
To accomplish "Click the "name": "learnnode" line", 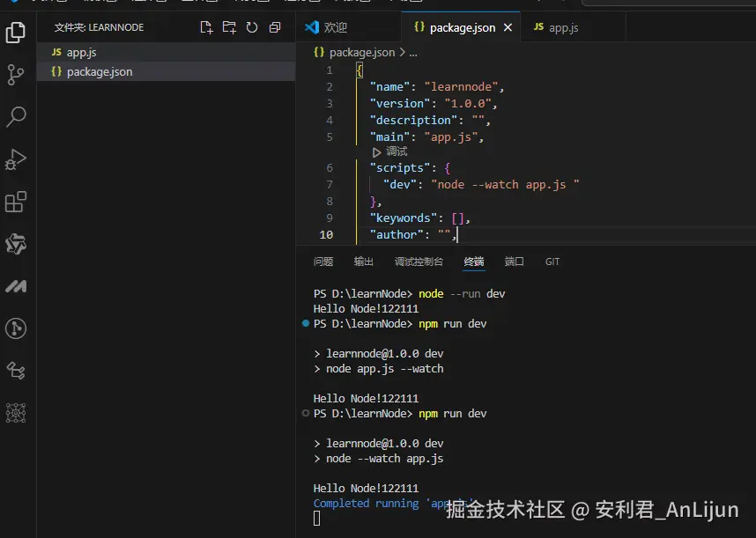I will point(437,86).
